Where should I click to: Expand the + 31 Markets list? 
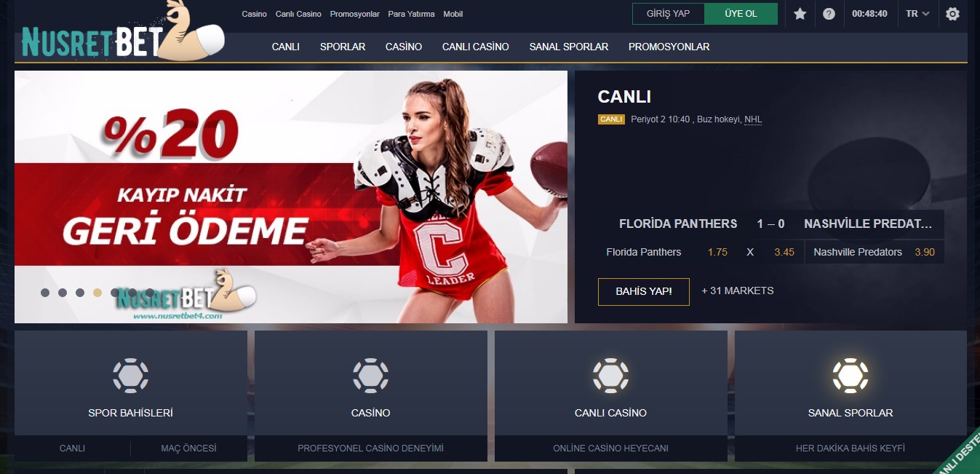(x=737, y=291)
